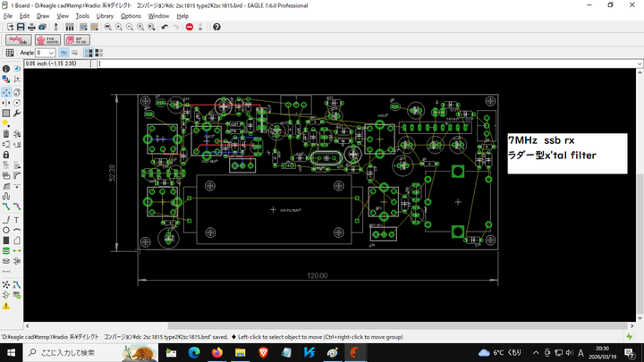644x362 pixels.
Task: Open the Options menu
Action: tap(131, 16)
